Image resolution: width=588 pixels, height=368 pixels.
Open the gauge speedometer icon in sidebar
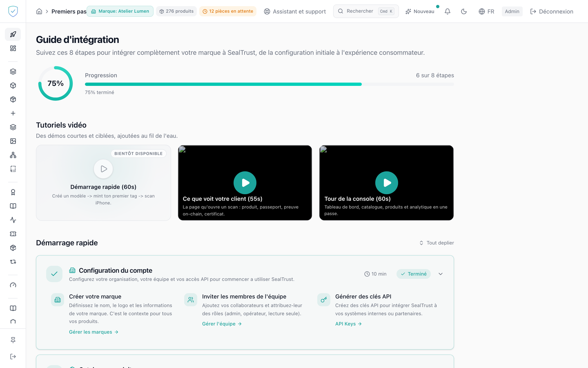[x=13, y=285]
